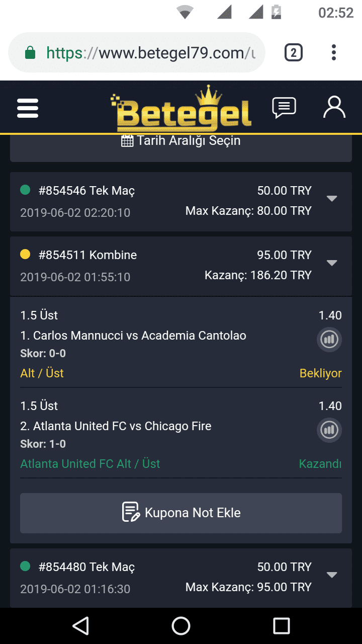Tap the Android recent apps square
Screen dimensions: 362x644
[282, 626]
